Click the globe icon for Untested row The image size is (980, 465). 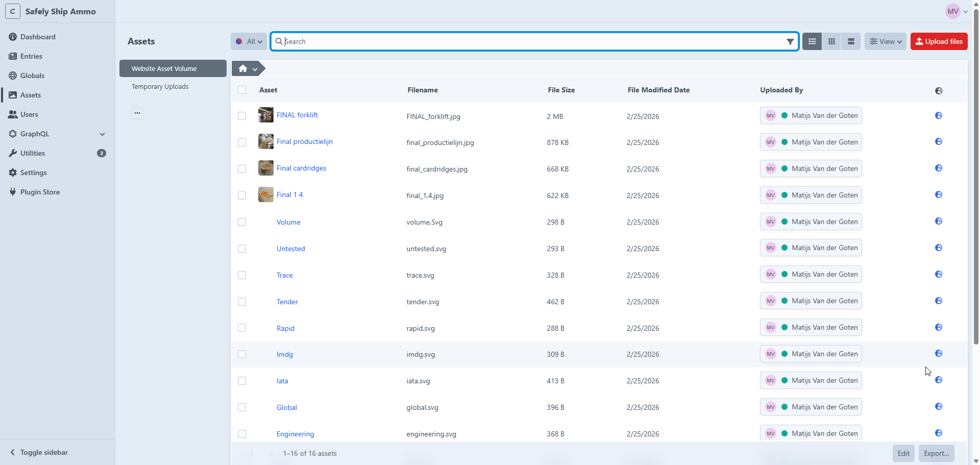point(939,248)
